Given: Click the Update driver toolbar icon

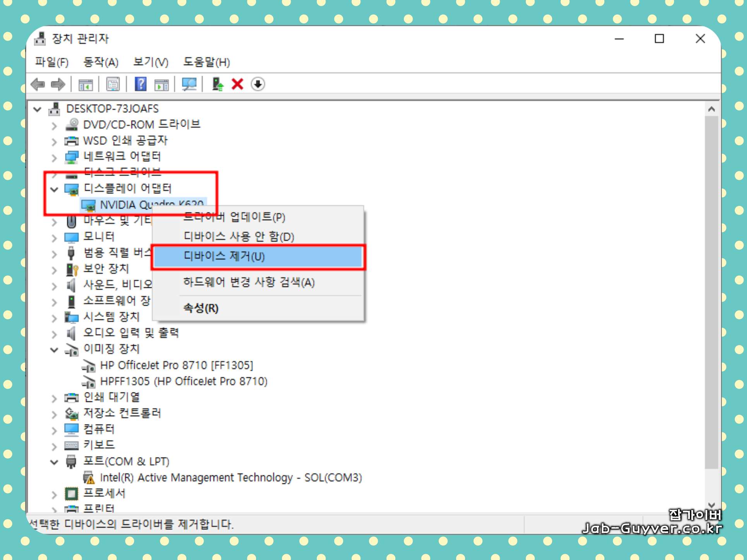Looking at the screenshot, I should pos(218,84).
